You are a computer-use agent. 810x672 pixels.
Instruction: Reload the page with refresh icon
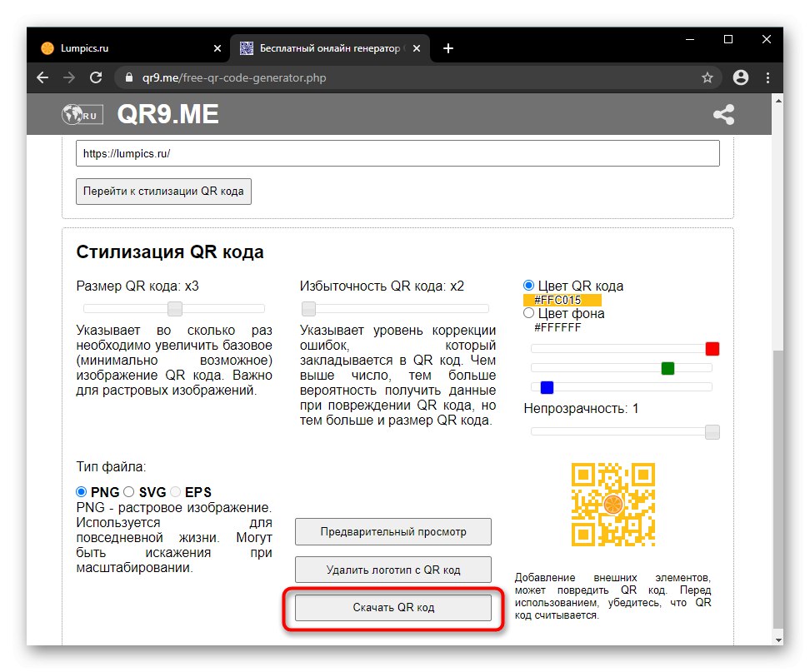[x=96, y=78]
